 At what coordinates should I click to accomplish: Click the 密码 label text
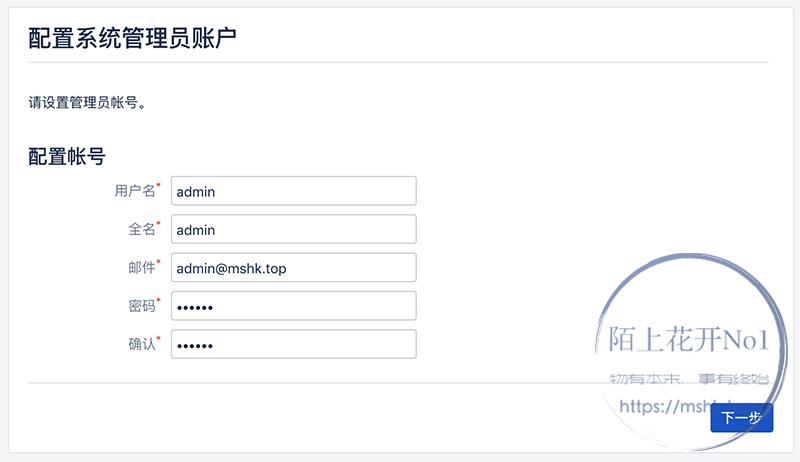[x=142, y=305]
